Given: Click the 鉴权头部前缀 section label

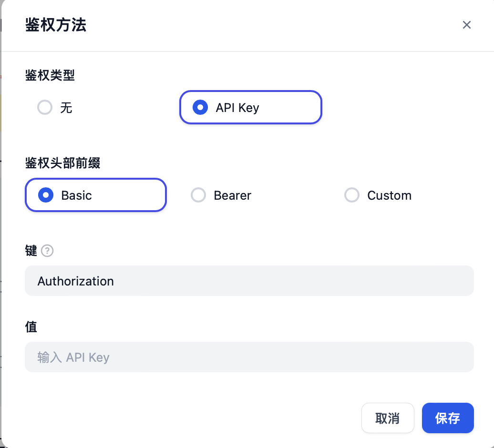Looking at the screenshot, I should click(x=62, y=163).
